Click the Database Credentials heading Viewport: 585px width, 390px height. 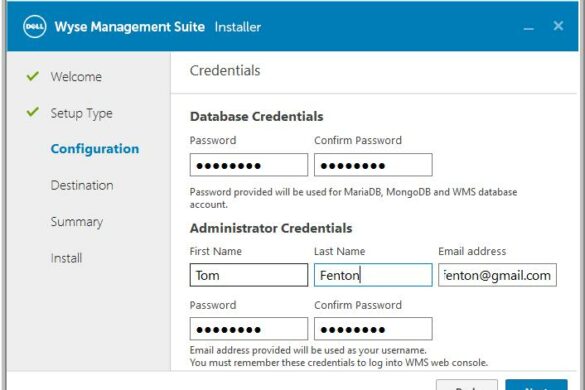click(x=257, y=116)
